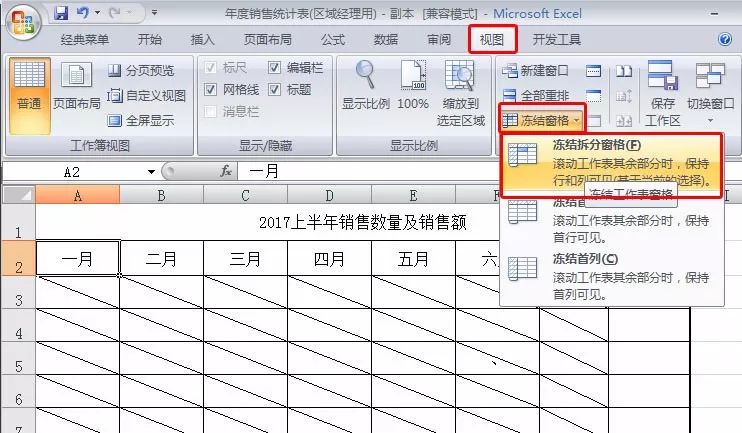Select the cell containing 四月
This screenshot has height=433, width=742.
click(x=329, y=258)
